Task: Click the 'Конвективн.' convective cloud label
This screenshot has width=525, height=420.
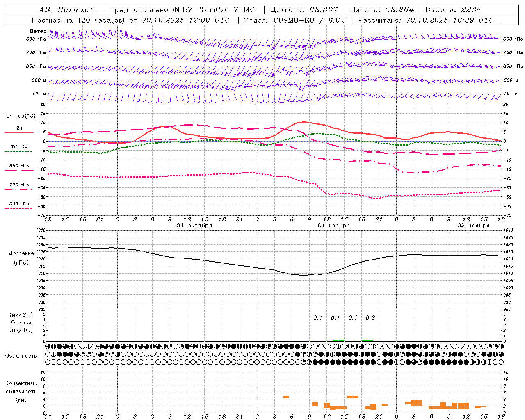Action: 21,384
